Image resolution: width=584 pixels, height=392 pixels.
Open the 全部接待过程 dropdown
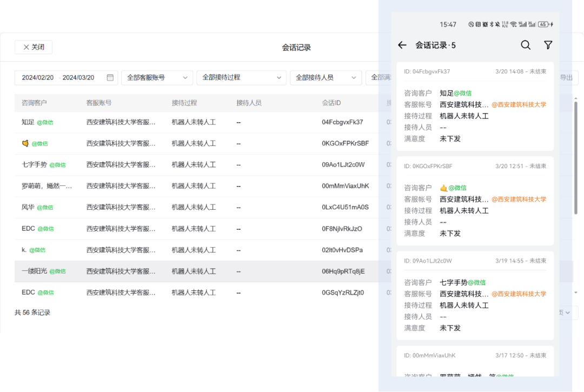click(x=241, y=77)
